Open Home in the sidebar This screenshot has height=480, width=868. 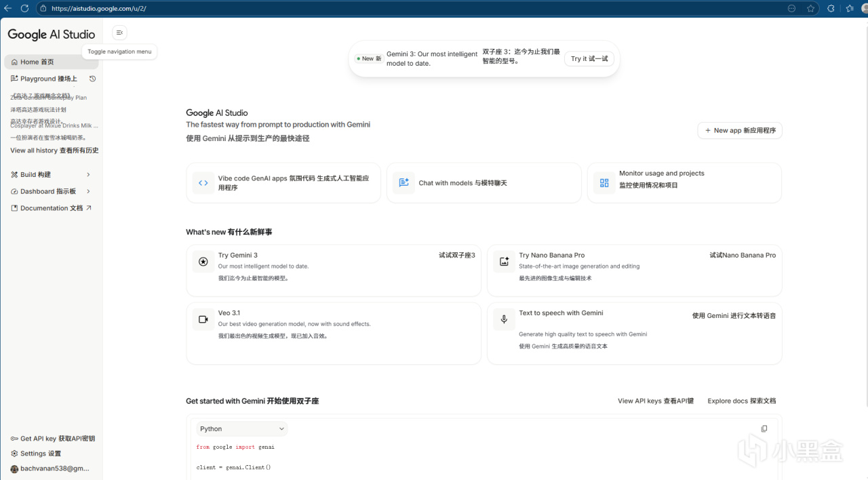coord(52,62)
